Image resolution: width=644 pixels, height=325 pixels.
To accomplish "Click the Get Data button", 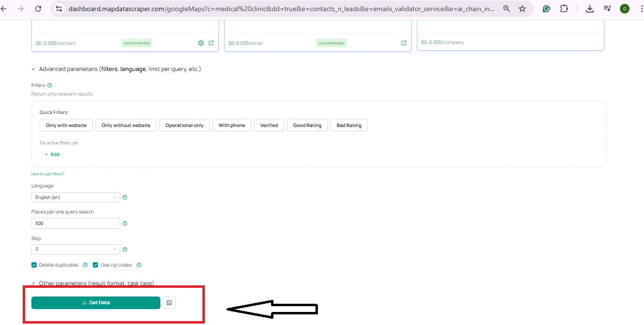I will click(x=96, y=303).
